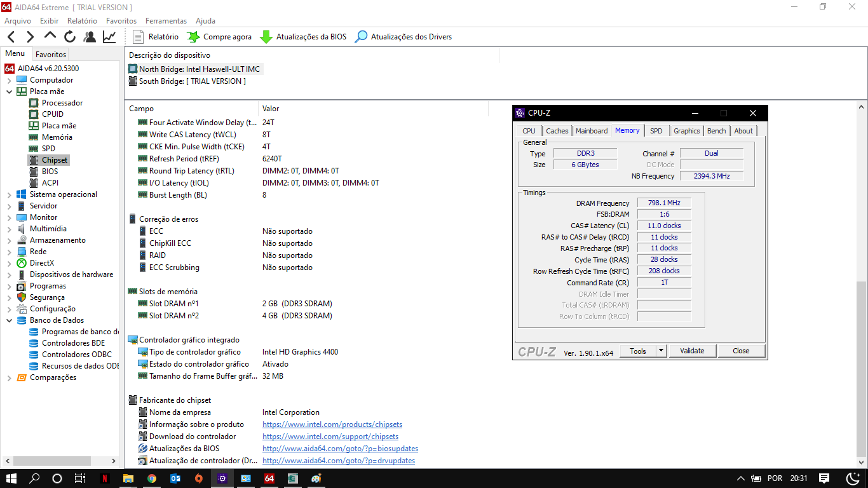The image size is (868, 488).
Task: Open the Tools dropdown arrow in CPU-Z
Action: tap(661, 351)
